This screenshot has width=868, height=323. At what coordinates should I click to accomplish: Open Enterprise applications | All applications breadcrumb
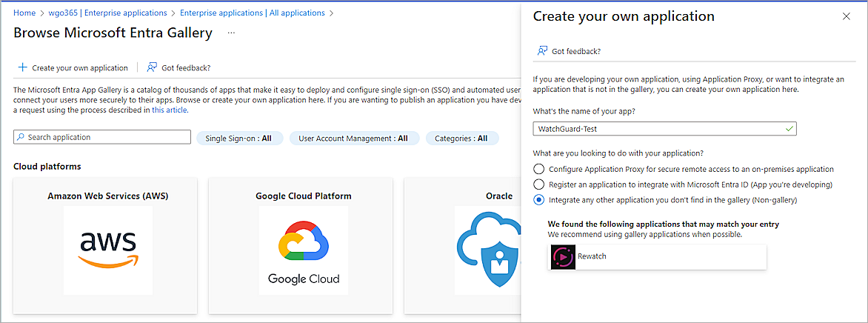pos(253,12)
